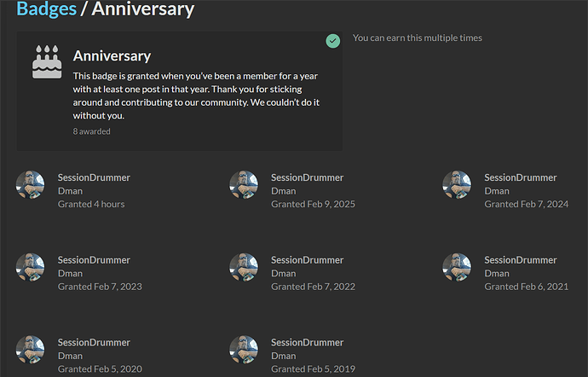Image resolution: width=588 pixels, height=377 pixels.
Task: Click avatar beside Granted Feb 5, 2020
Action: coord(31,350)
